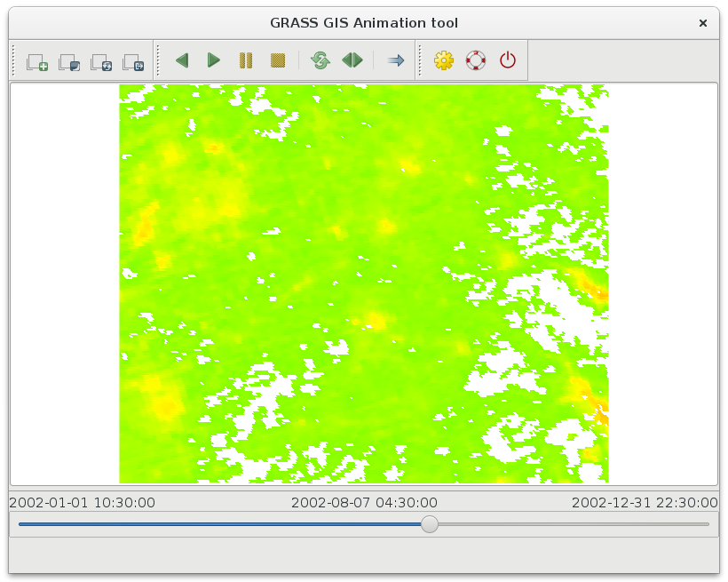Open settings with yellow gear icon

click(x=444, y=60)
